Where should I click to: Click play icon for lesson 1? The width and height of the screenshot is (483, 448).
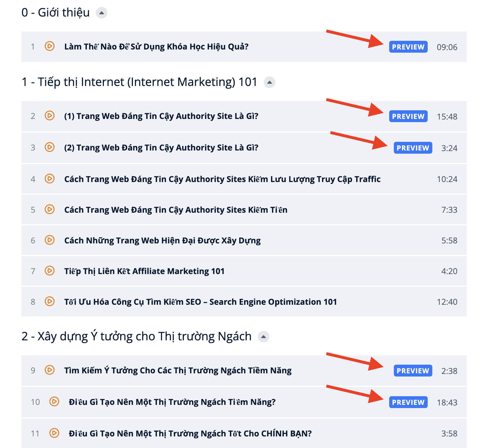(x=50, y=46)
